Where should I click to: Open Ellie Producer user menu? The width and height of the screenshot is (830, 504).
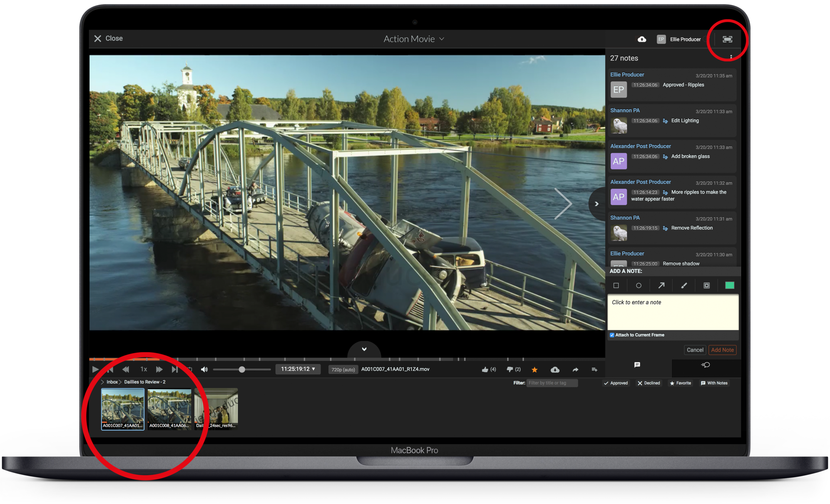(x=679, y=39)
